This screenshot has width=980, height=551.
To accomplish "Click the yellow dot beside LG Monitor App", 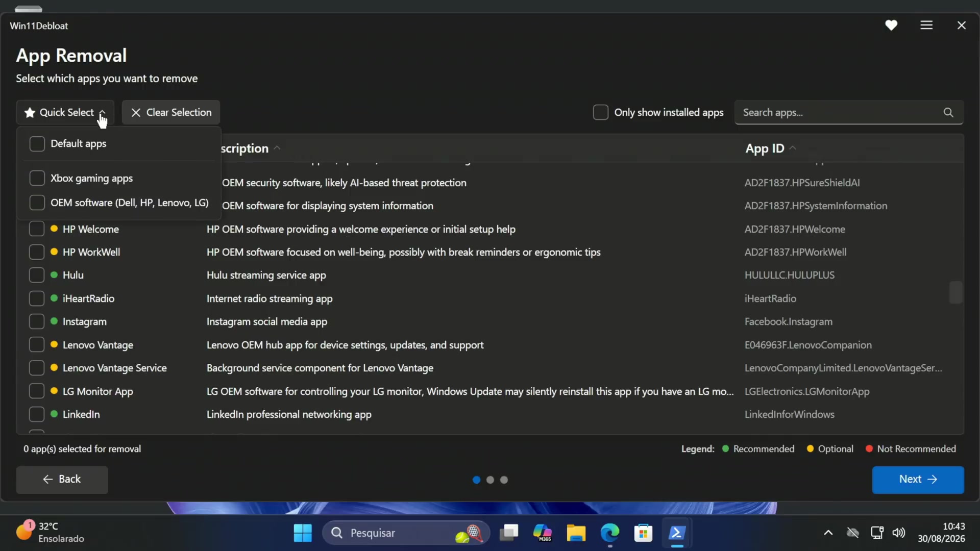I will [54, 391].
